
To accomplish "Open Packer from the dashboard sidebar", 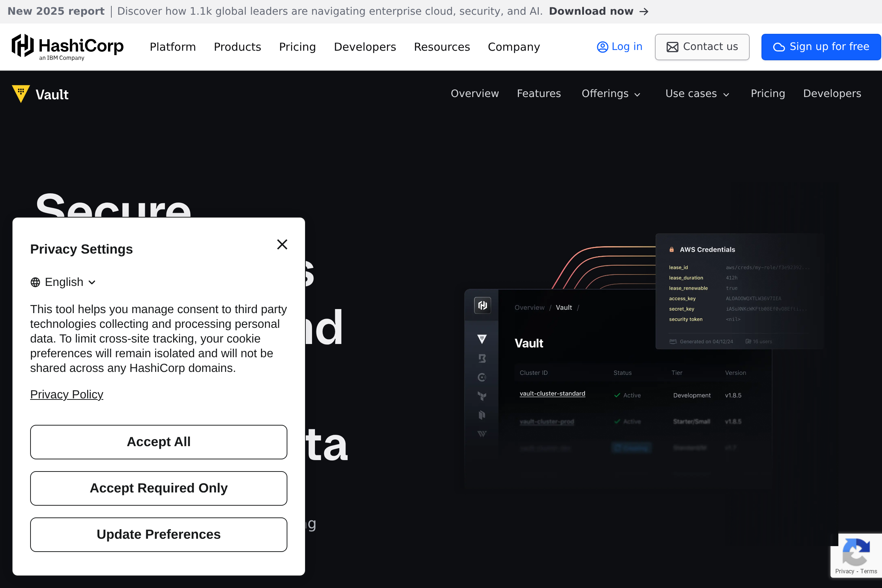I will click(482, 415).
